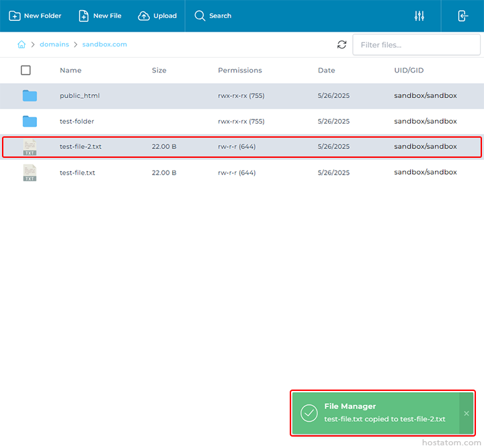Sort by Date column header
The height and width of the screenshot is (448, 484).
(x=327, y=71)
